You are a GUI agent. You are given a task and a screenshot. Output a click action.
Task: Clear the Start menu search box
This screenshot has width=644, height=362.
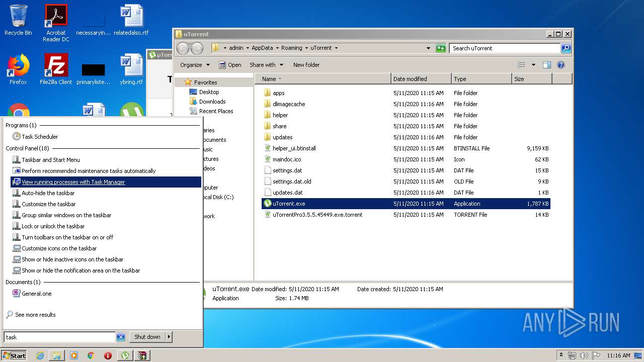tap(121, 337)
